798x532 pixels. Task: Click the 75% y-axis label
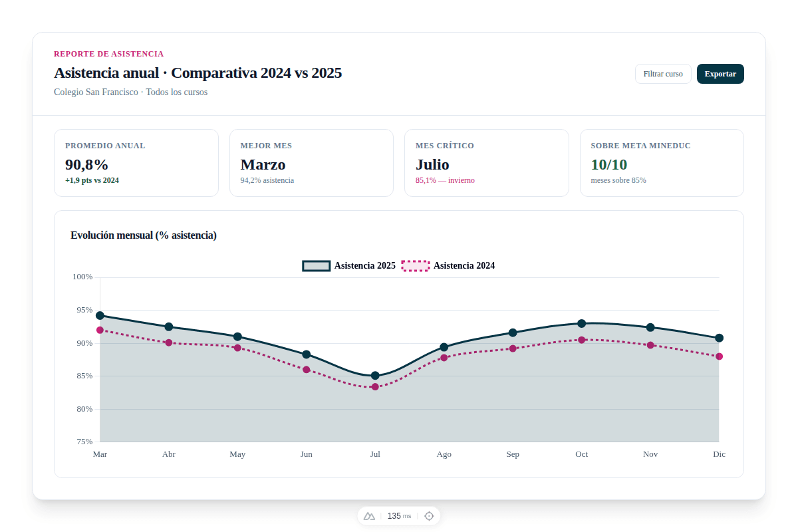pos(84,442)
